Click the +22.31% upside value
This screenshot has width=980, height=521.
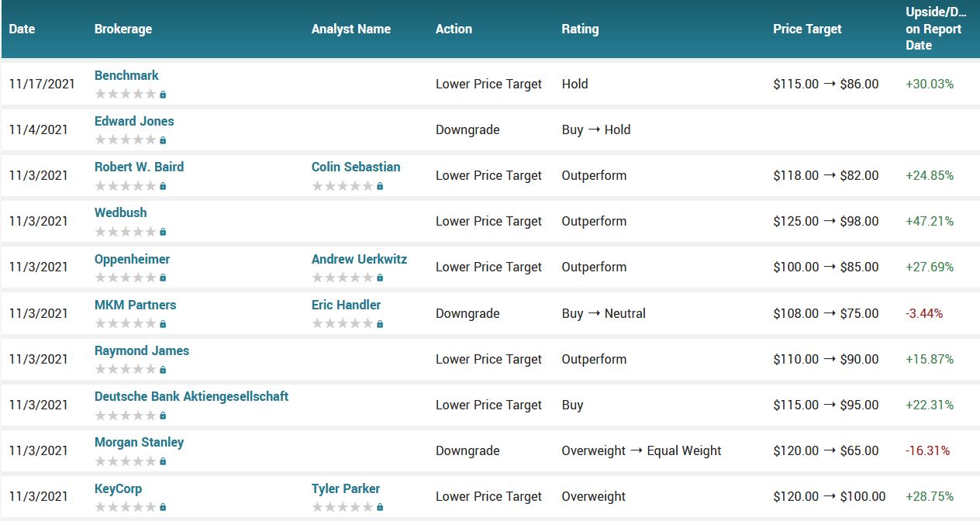[x=930, y=405]
